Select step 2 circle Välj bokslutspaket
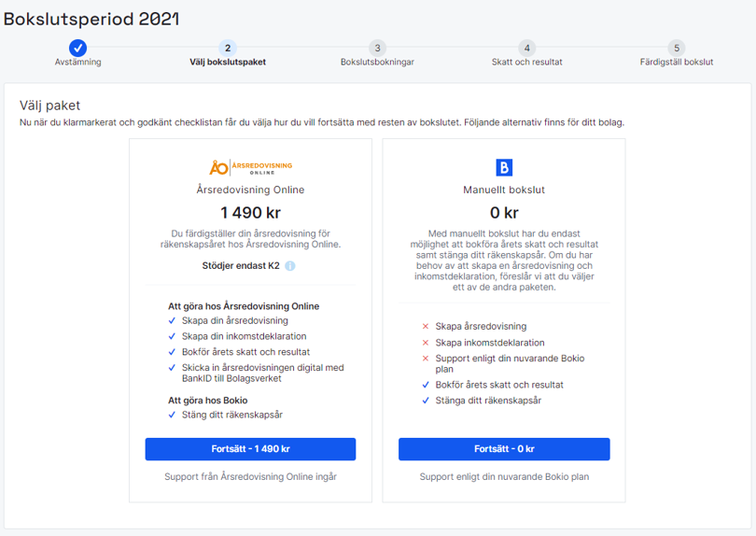This screenshot has width=756, height=536. click(228, 48)
